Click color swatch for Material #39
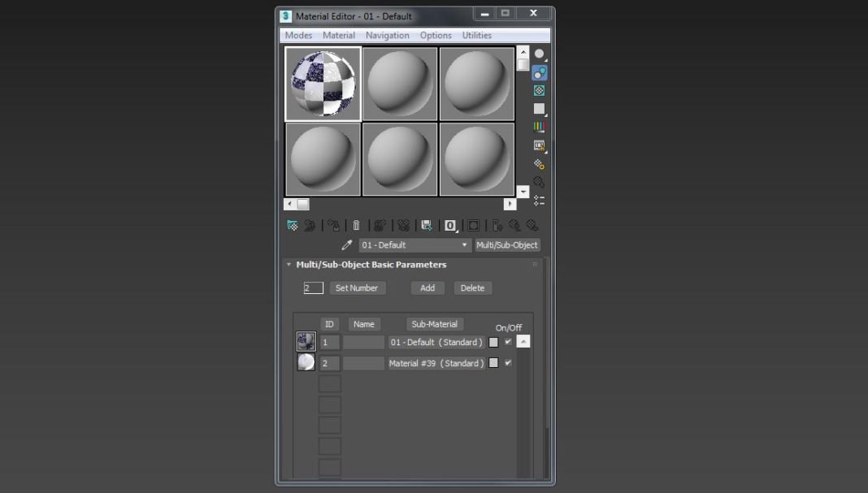868x493 pixels. pyautogui.click(x=493, y=363)
